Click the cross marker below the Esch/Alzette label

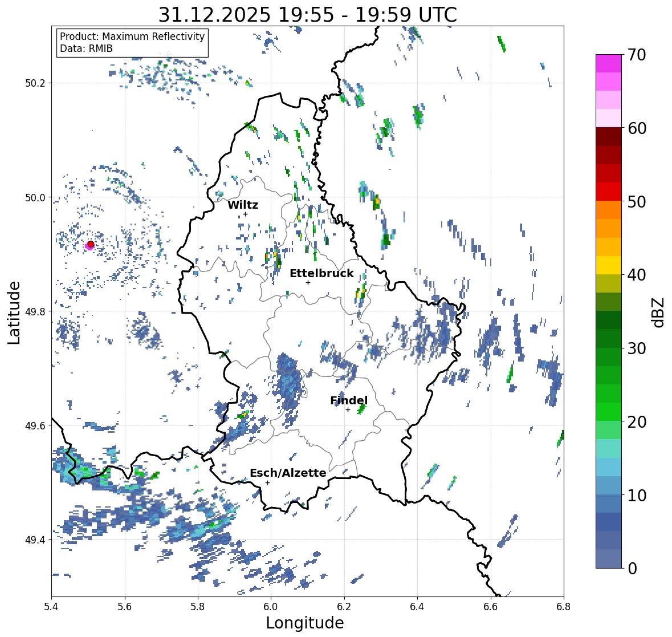coord(267,482)
